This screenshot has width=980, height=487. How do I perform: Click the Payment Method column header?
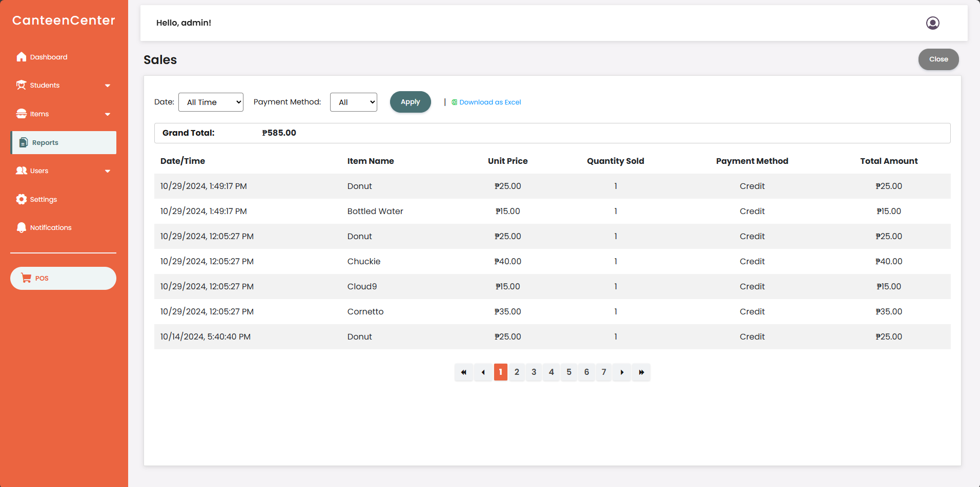pos(752,161)
